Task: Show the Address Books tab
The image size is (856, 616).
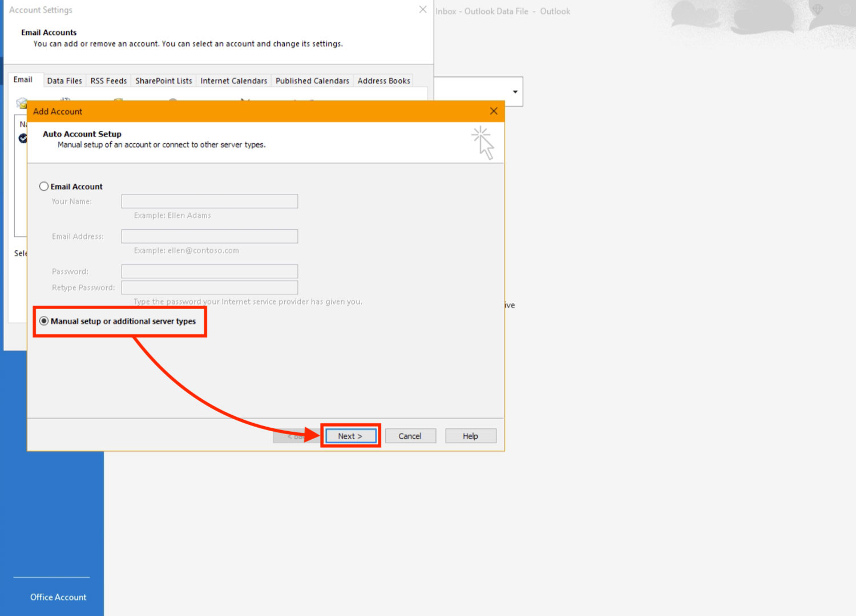Action: coord(383,81)
